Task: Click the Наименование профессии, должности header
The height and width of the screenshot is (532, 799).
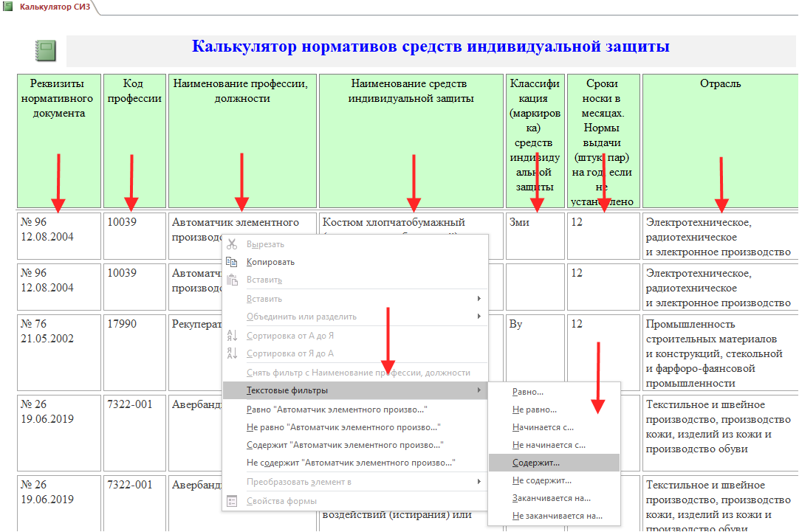Action: (x=242, y=141)
